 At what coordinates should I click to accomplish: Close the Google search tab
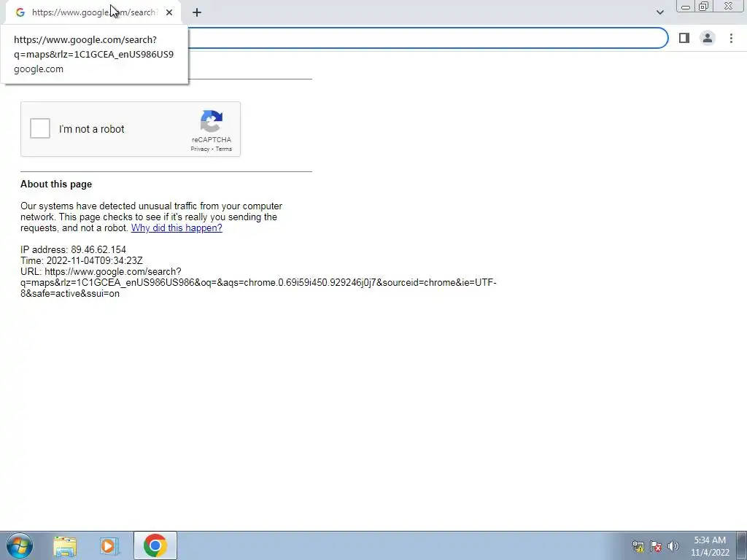tap(169, 12)
